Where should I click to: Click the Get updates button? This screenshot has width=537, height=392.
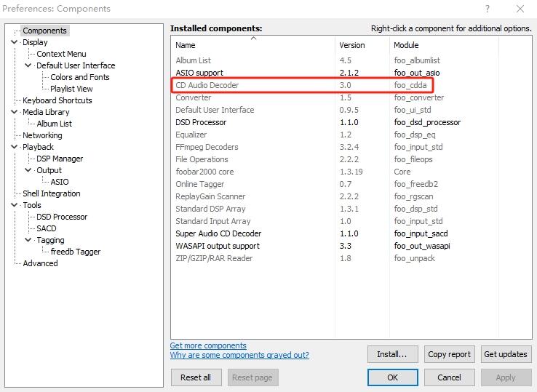click(505, 354)
